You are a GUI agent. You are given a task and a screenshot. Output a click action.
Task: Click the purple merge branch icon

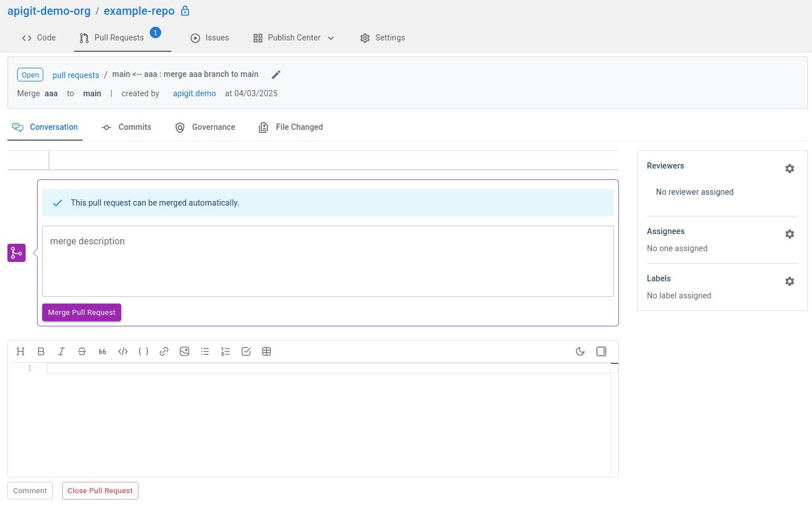point(17,253)
